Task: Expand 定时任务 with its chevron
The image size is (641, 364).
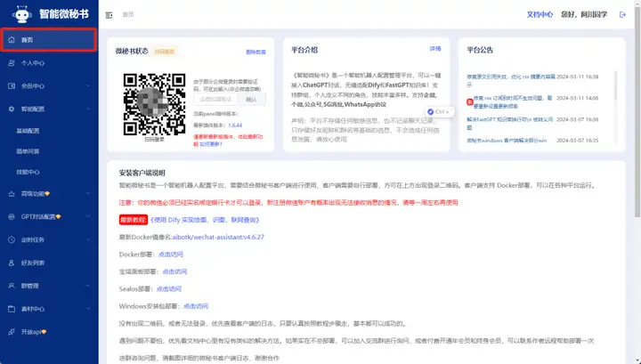Action: [88, 239]
